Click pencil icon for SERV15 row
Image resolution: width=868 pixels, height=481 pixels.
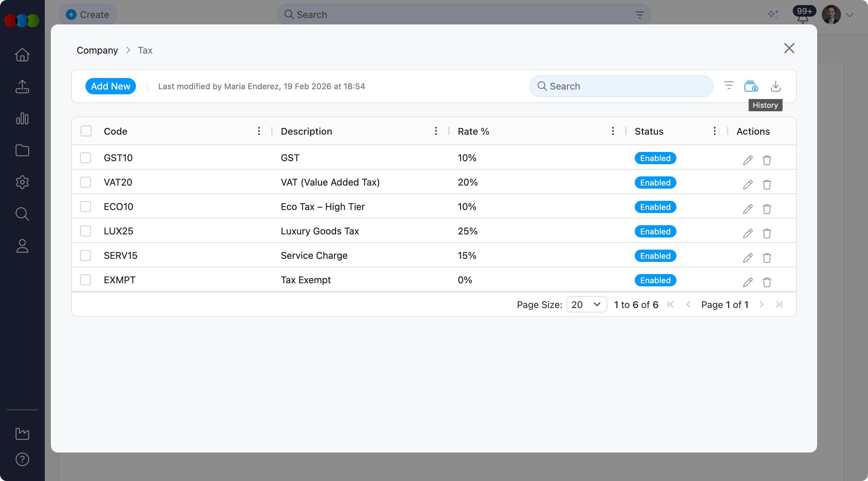[748, 258]
